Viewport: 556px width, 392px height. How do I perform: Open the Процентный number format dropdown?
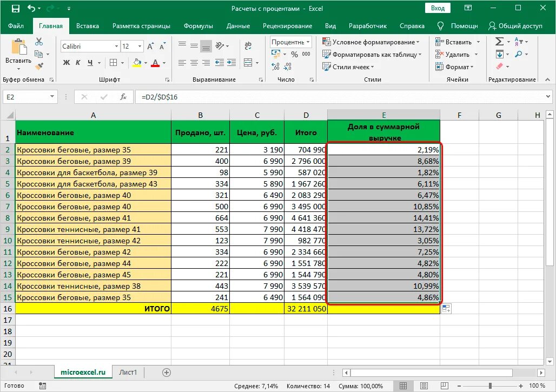(308, 42)
